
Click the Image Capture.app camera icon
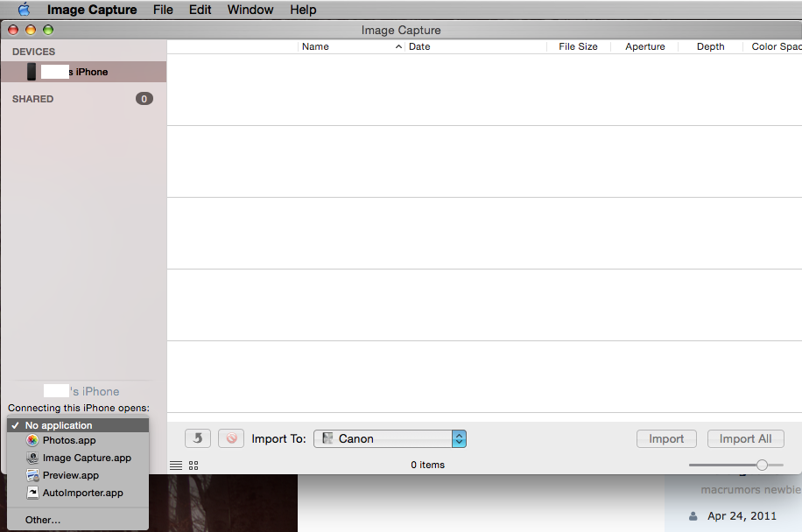(32, 458)
